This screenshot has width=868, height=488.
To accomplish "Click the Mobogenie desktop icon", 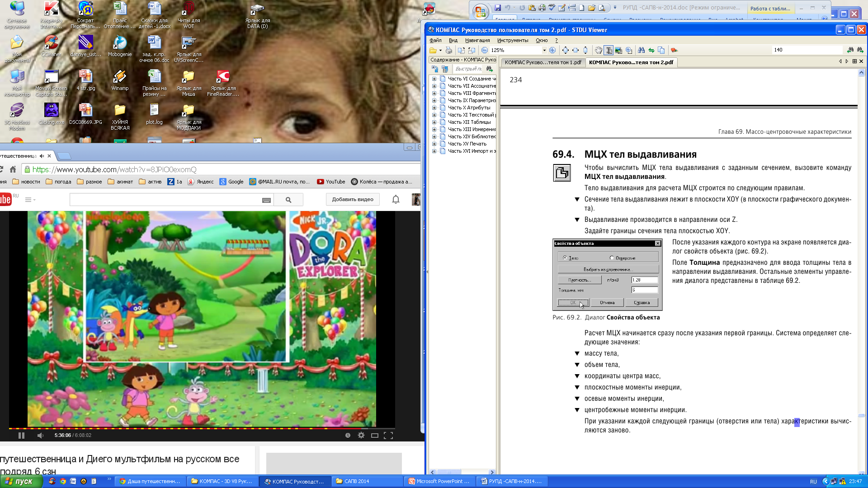I will (x=120, y=47).
